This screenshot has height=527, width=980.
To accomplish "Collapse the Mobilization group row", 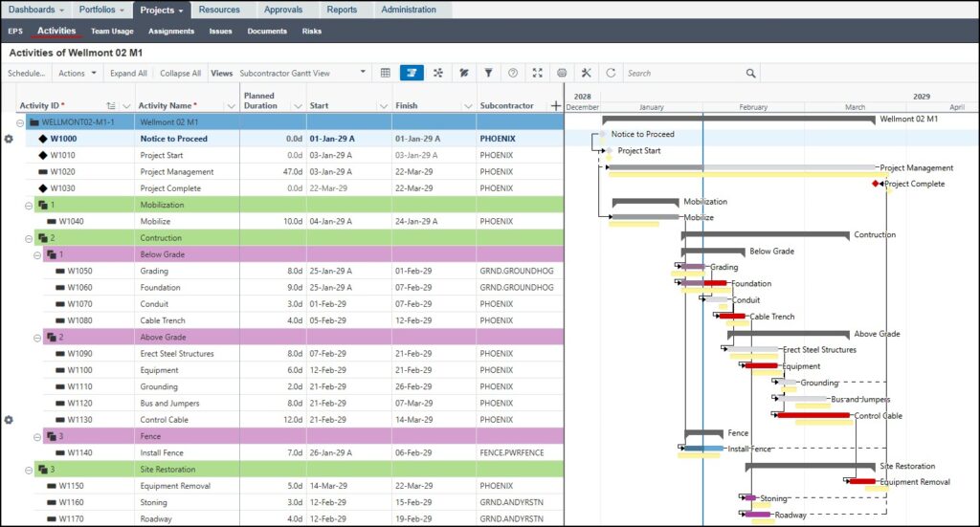I will click(x=28, y=205).
